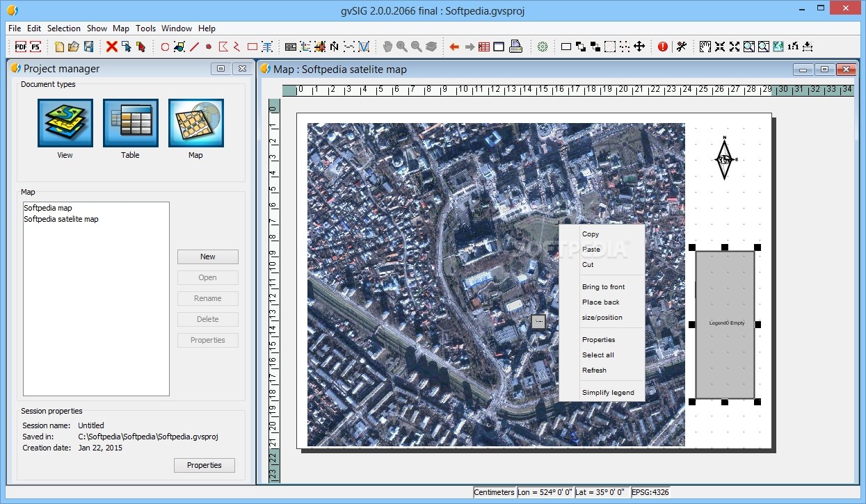Click the save project floppy icon
Image resolution: width=866 pixels, height=504 pixels.
click(x=88, y=47)
